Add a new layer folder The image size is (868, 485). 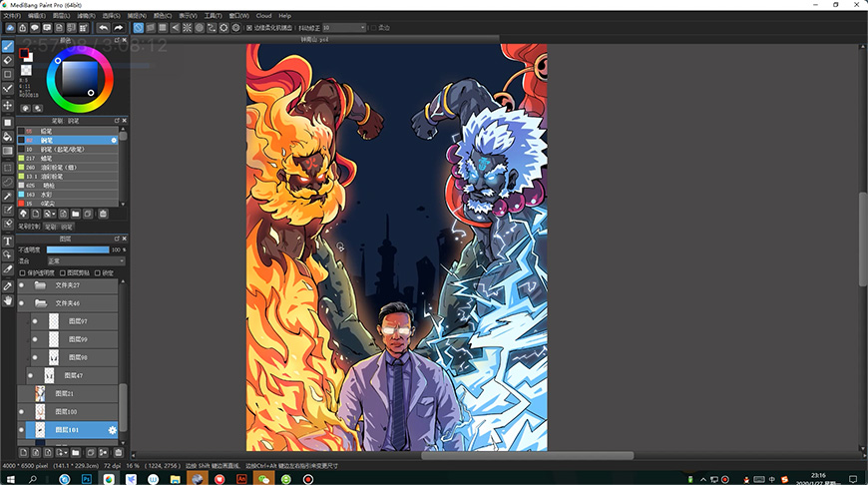point(76,453)
